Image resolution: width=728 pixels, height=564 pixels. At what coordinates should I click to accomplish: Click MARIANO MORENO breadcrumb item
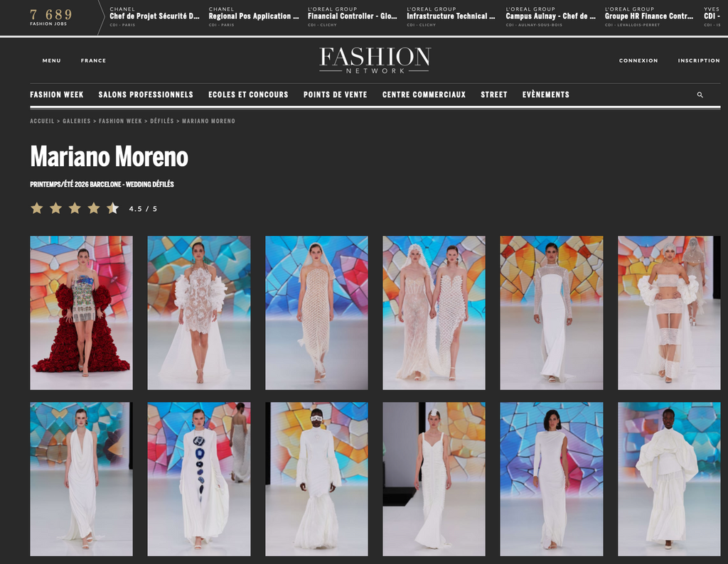tap(208, 121)
